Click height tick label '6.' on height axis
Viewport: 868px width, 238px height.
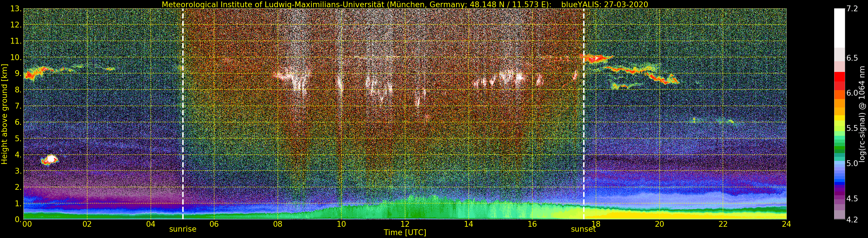tap(18, 122)
